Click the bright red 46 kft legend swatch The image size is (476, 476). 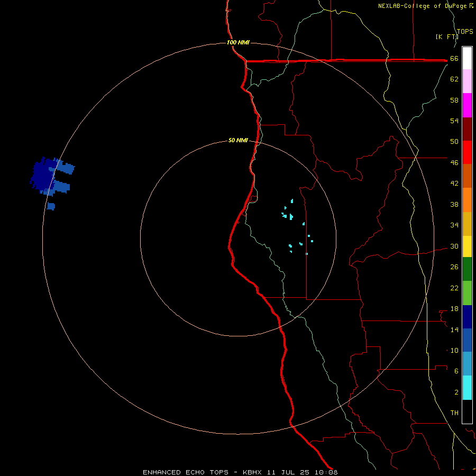(467, 152)
